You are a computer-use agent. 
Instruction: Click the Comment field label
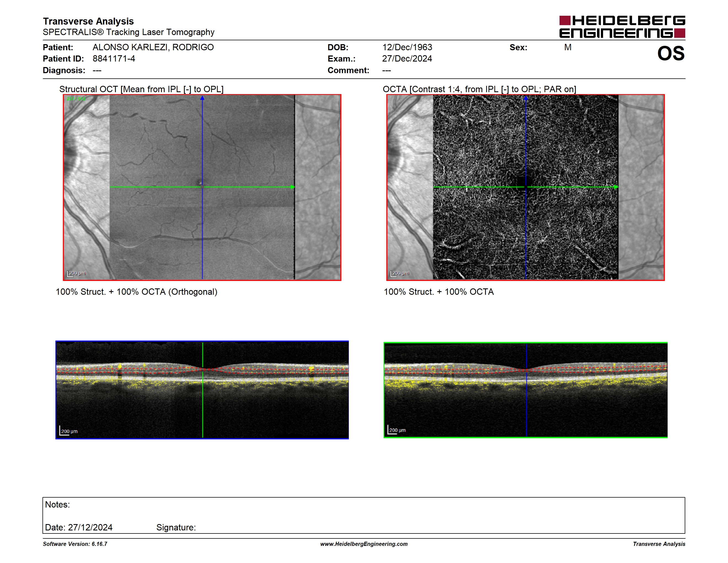pyautogui.click(x=348, y=70)
